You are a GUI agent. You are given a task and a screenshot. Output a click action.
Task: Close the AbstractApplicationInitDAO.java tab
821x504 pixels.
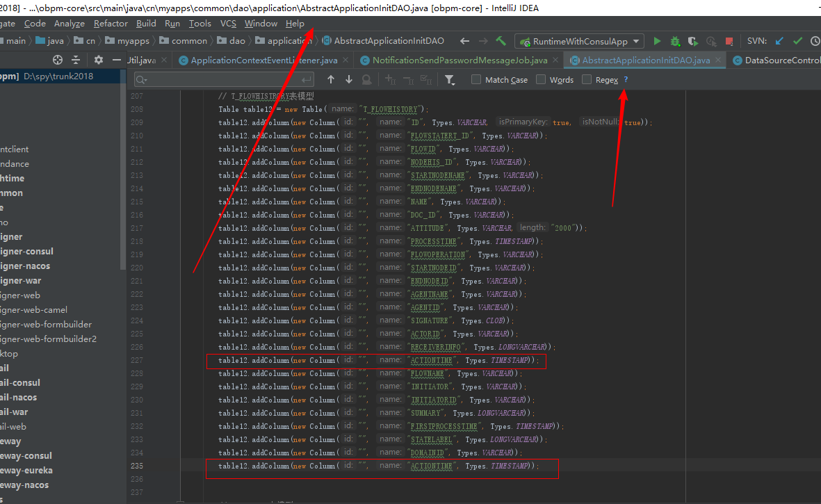pyautogui.click(x=718, y=60)
